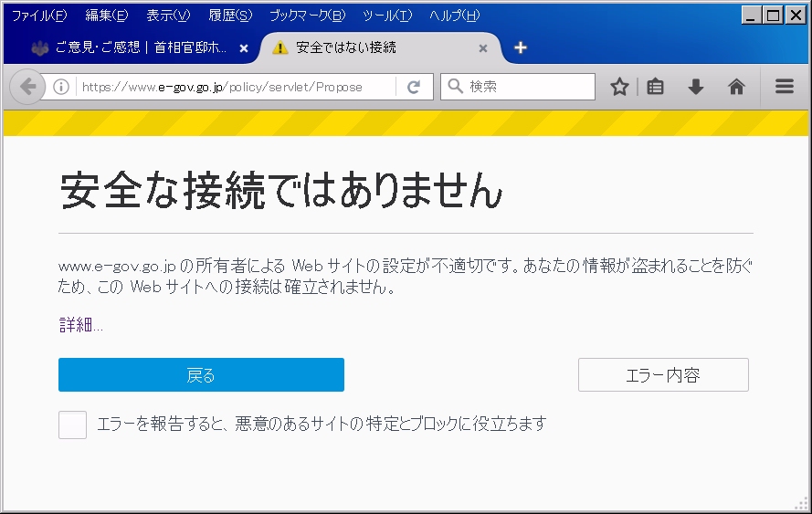Open the ブックマーク(B) menu
812x514 pixels.
click(x=308, y=16)
